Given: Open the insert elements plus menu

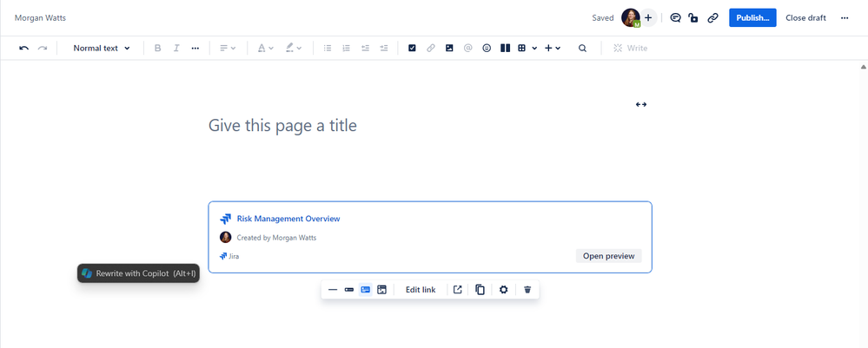Looking at the screenshot, I should tap(553, 48).
